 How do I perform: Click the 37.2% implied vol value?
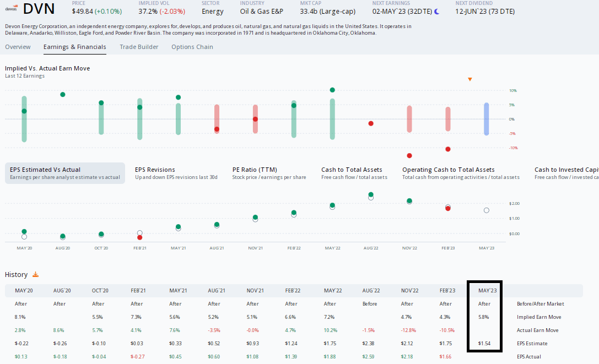coord(148,12)
